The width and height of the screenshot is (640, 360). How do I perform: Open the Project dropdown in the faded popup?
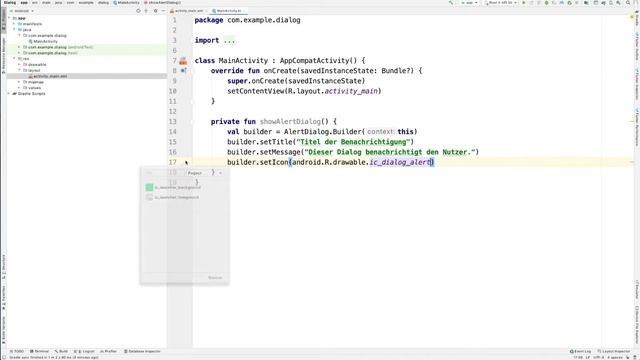click(x=205, y=173)
